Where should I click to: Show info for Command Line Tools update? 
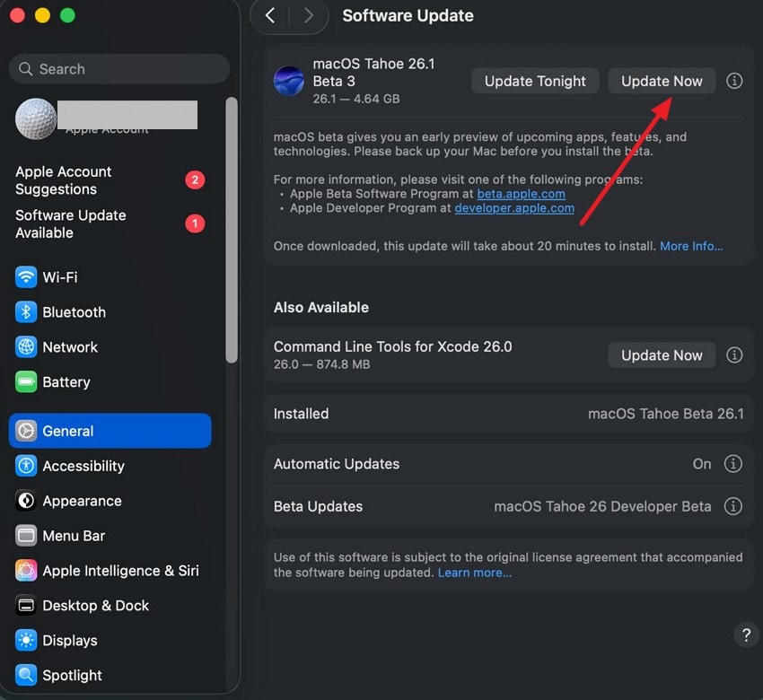(x=734, y=355)
